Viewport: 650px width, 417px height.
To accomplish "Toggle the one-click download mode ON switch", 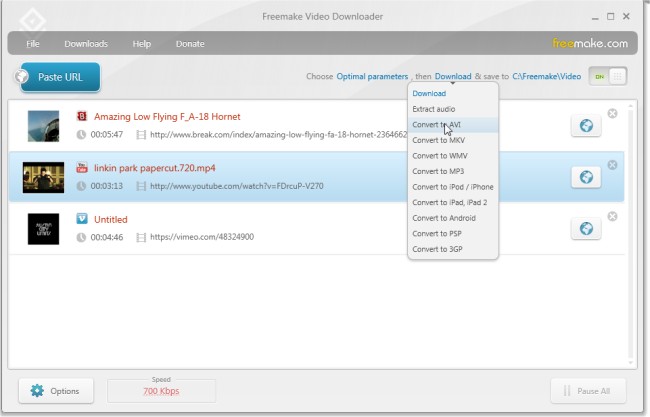I will click(x=608, y=77).
